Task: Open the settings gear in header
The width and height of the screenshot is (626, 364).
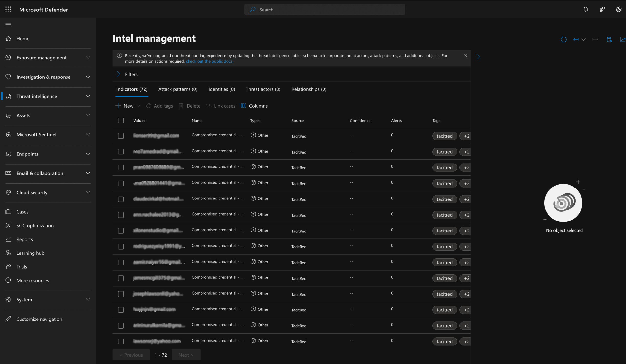Action: click(618, 10)
